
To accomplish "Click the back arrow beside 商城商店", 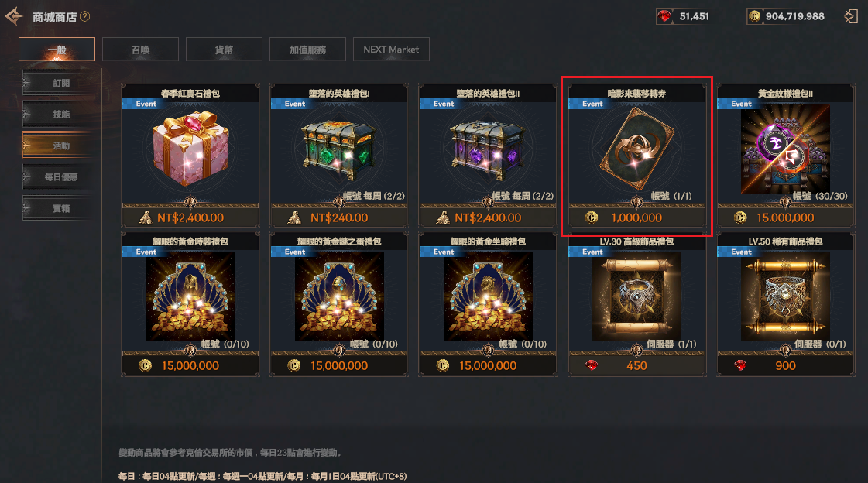I will [x=14, y=16].
